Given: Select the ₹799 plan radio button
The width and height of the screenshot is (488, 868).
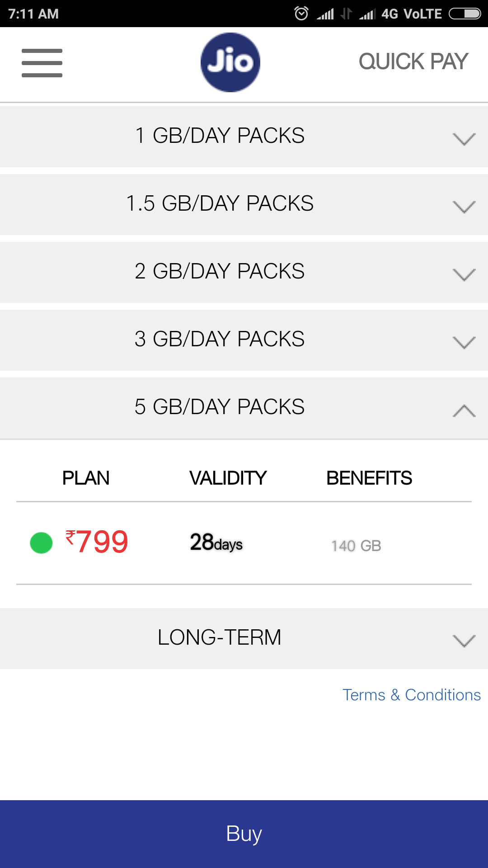Looking at the screenshot, I should (x=41, y=543).
